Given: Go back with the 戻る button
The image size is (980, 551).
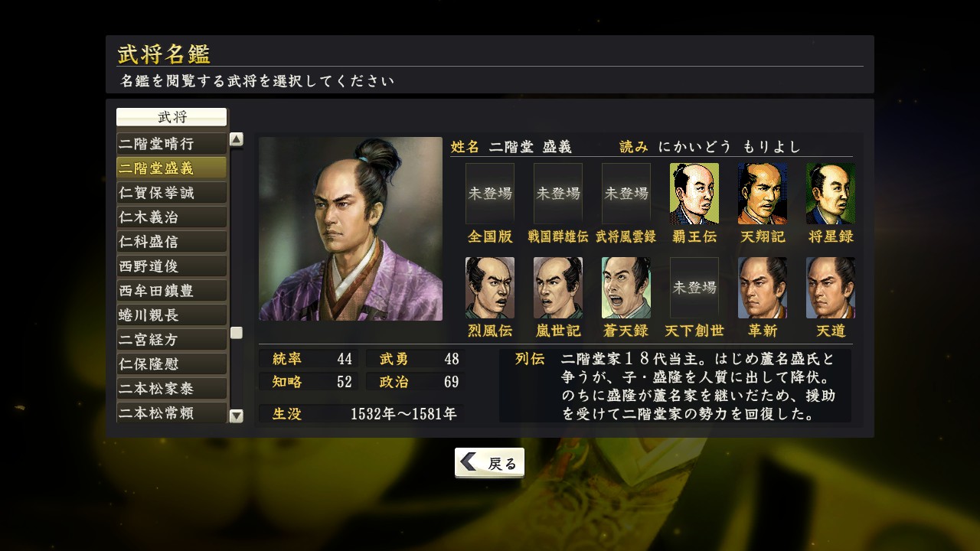Looking at the screenshot, I should tap(490, 463).
